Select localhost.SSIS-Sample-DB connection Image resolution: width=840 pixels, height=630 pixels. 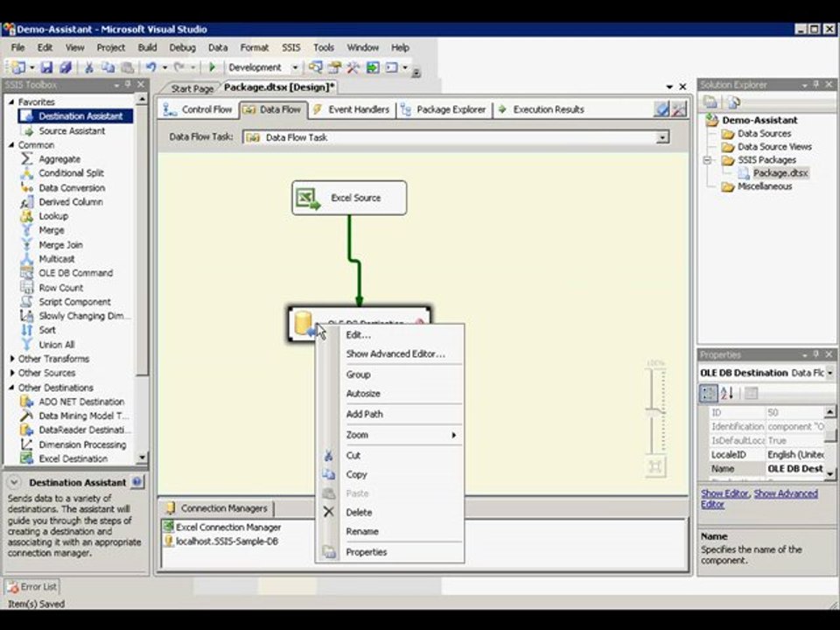pos(220,542)
